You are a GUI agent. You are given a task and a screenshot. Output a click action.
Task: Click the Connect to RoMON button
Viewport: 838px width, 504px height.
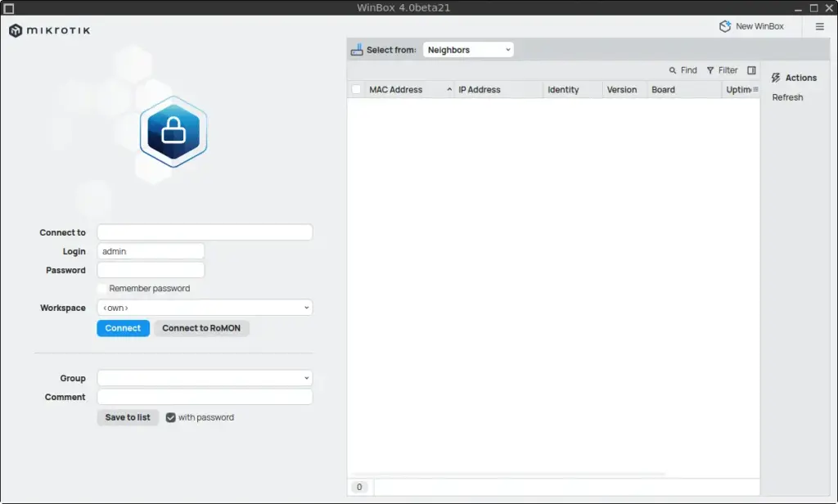(201, 328)
